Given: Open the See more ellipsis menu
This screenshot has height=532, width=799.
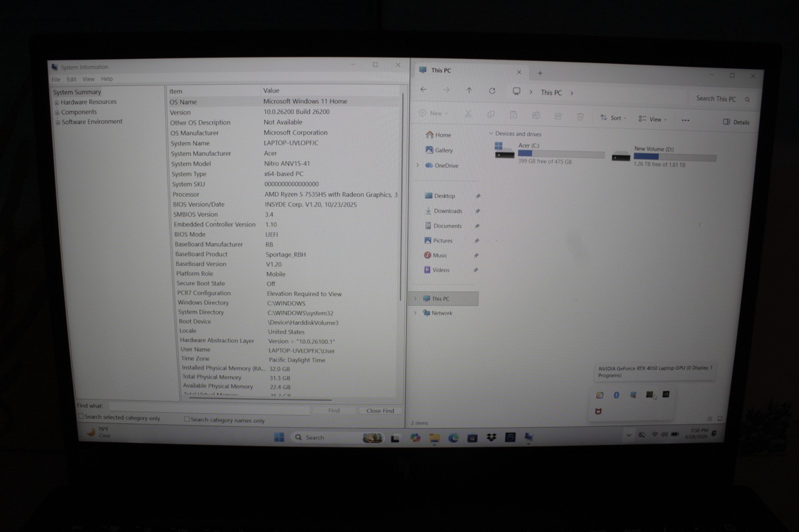Looking at the screenshot, I should (686, 120).
